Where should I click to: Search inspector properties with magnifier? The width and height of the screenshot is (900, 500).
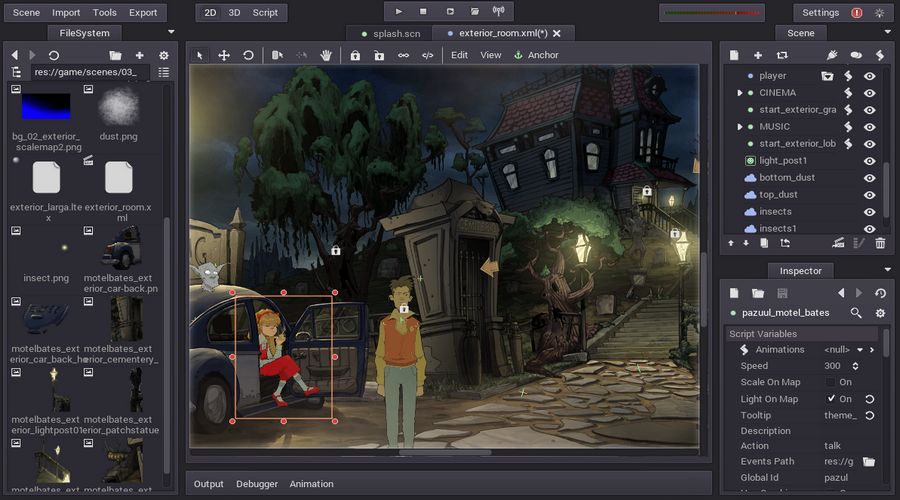coord(856,313)
